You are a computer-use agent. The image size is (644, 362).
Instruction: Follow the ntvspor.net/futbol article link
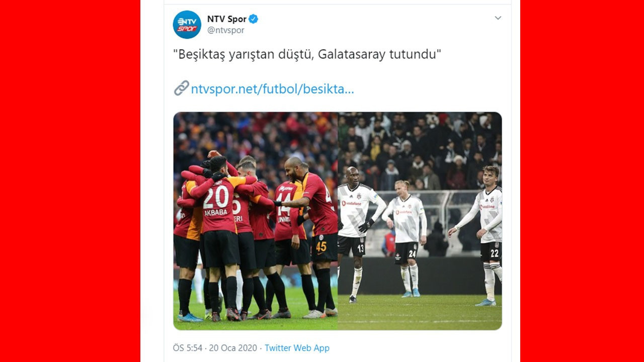[x=272, y=89]
